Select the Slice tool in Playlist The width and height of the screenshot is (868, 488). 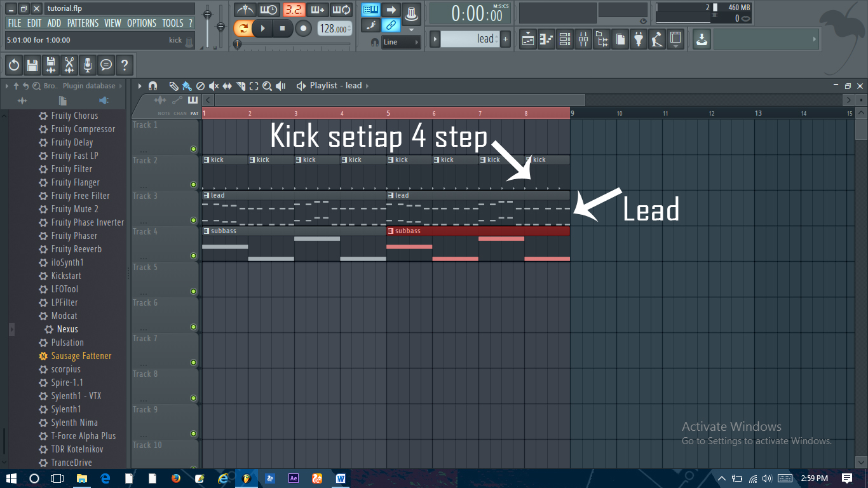click(241, 86)
